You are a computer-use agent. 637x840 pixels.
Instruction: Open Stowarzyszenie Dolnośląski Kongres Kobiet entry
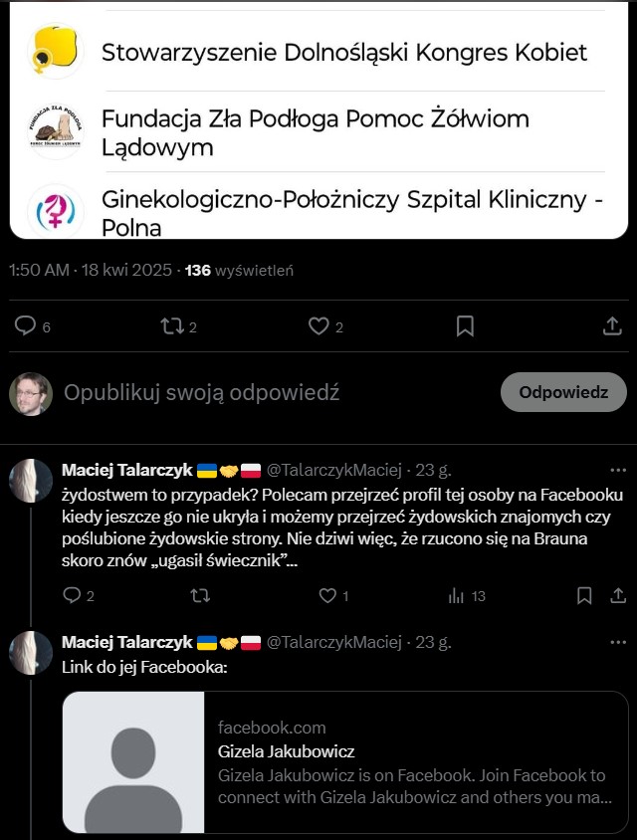[x=343, y=52]
